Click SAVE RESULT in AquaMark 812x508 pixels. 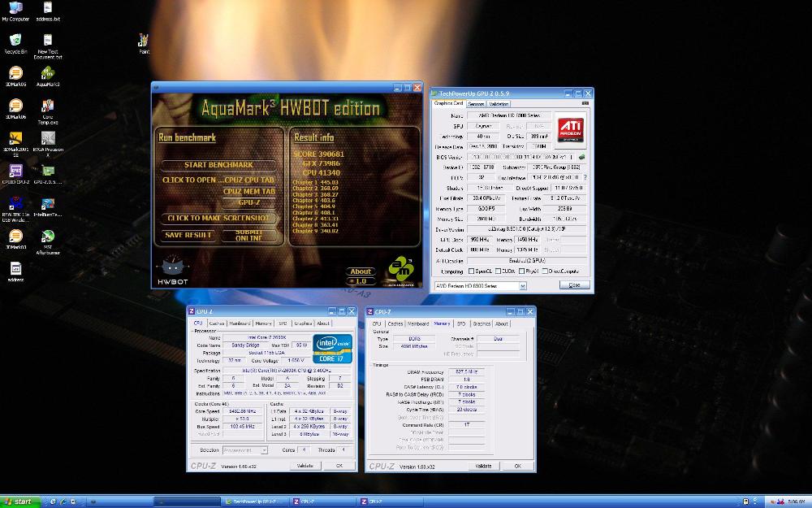(188, 236)
